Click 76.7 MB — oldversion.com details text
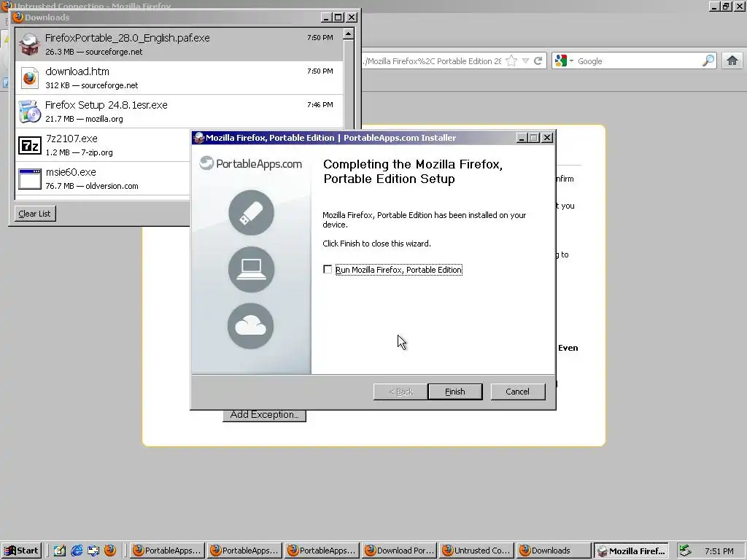Image resolution: width=747 pixels, height=560 pixels. click(x=92, y=186)
